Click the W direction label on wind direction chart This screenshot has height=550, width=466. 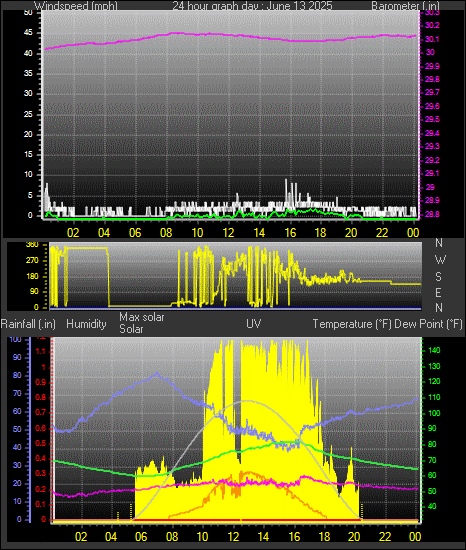point(440,260)
